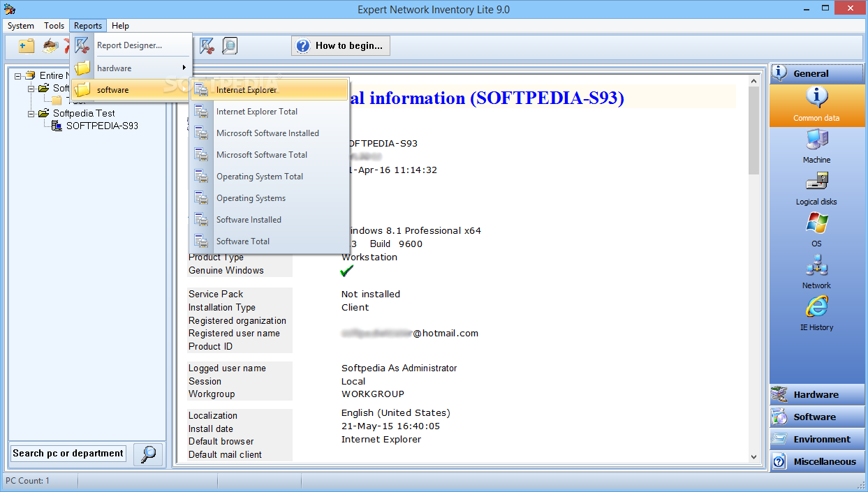Click the add folder toolbar icon
The width and height of the screenshot is (868, 492).
[x=27, y=46]
